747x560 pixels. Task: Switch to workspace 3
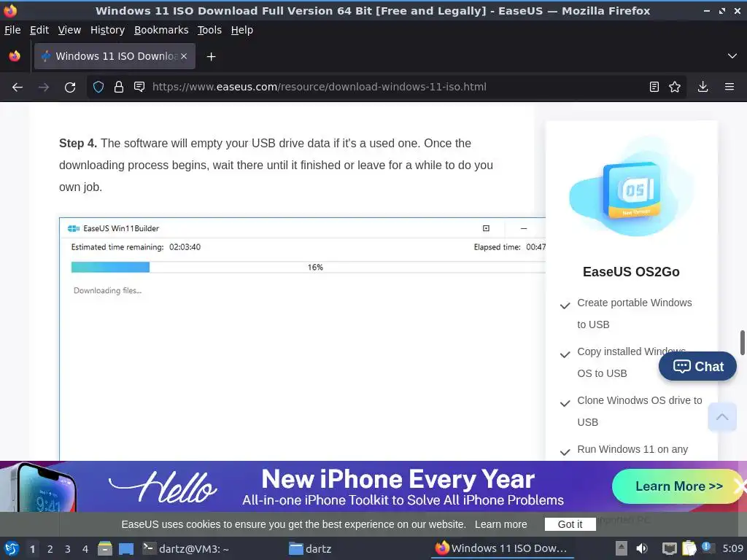point(68,549)
